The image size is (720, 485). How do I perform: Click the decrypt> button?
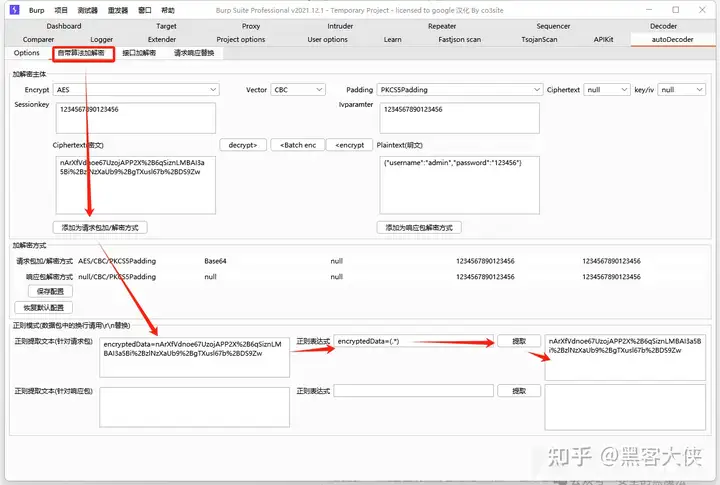pyautogui.click(x=242, y=145)
